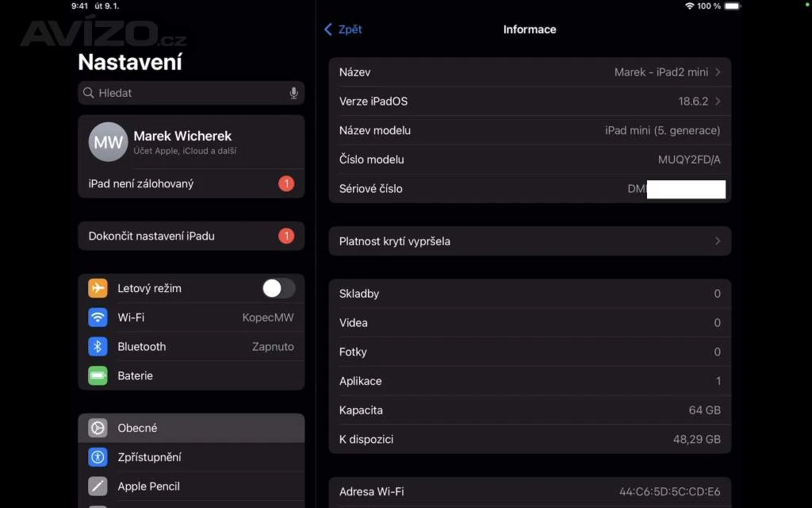The height and width of the screenshot is (508, 812).
Task: Expand the Název row chevron
Action: coord(718,72)
